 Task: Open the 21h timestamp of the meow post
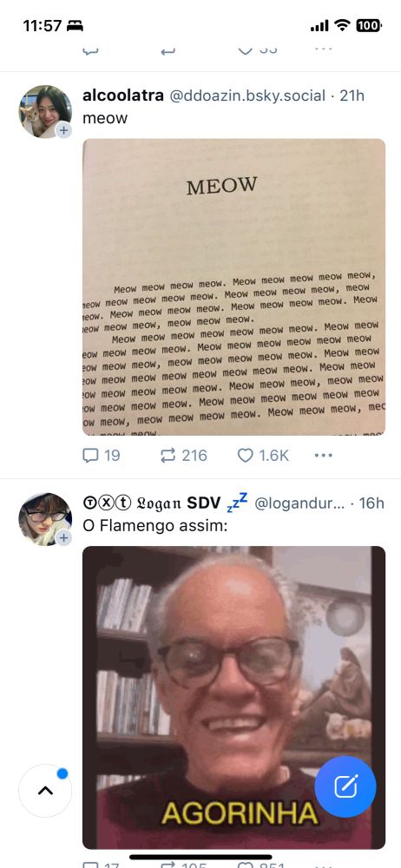coord(352,95)
